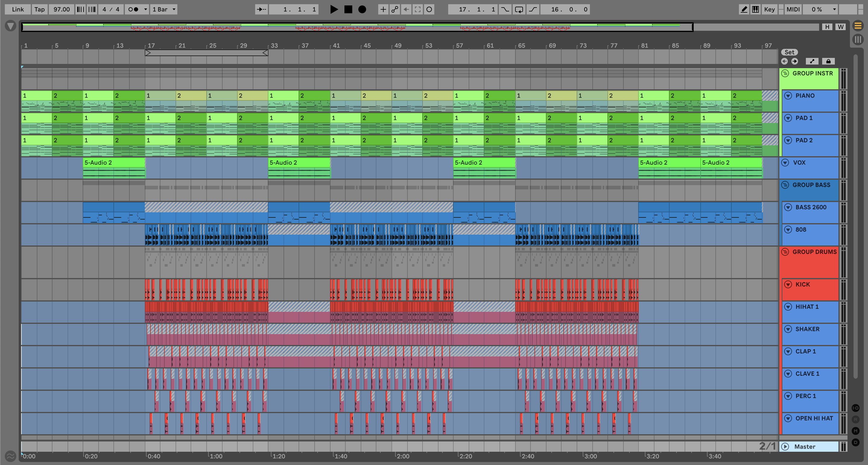Click the Session Record circle button

click(429, 9)
